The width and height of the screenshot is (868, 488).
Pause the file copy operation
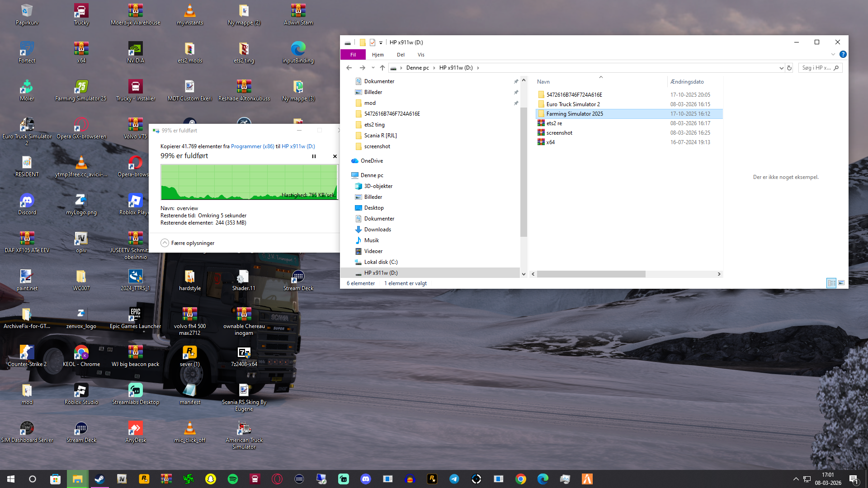[x=314, y=156]
